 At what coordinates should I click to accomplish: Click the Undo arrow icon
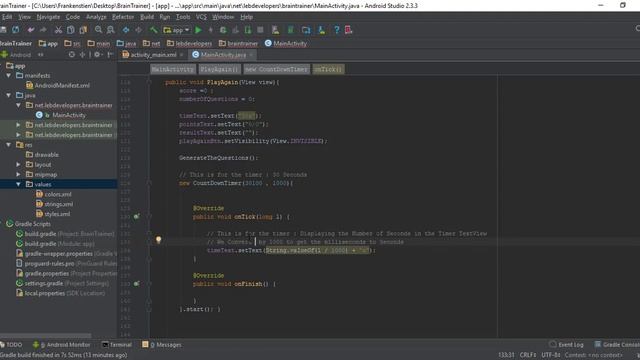31,30
